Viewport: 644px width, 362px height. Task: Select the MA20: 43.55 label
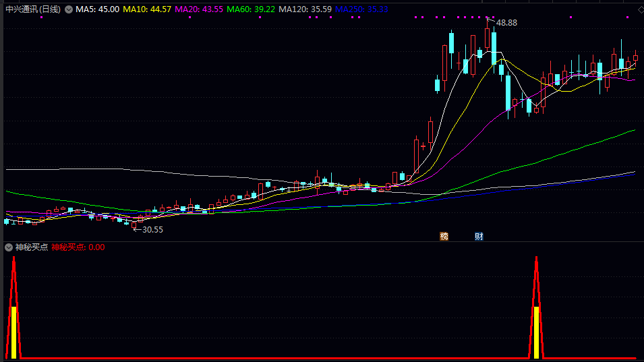199,9
